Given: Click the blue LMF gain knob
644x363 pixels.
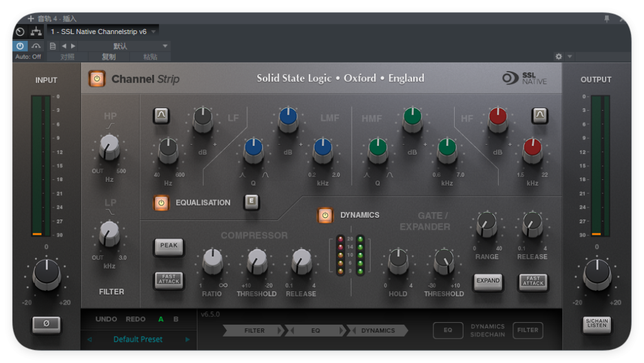Looking at the screenshot, I should tap(288, 120).
